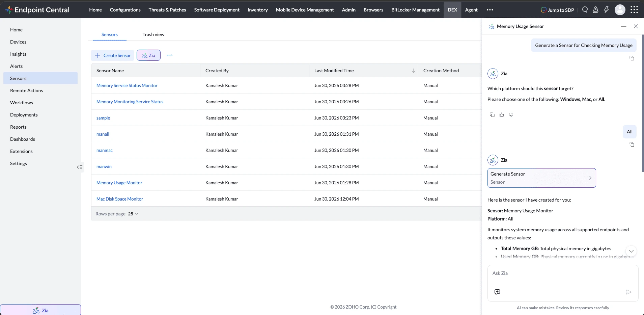
Task: Open Workflows in sidebar
Action: click(x=40, y=103)
